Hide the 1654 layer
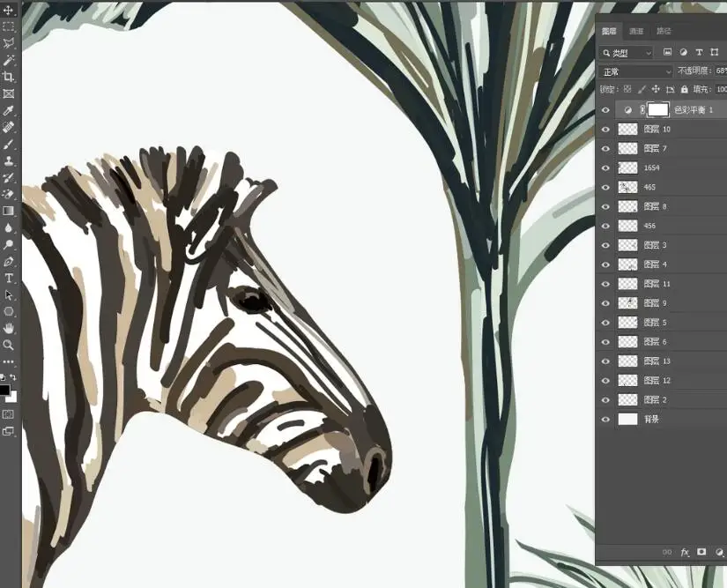Viewport: 727px width, 588px height. [605, 167]
